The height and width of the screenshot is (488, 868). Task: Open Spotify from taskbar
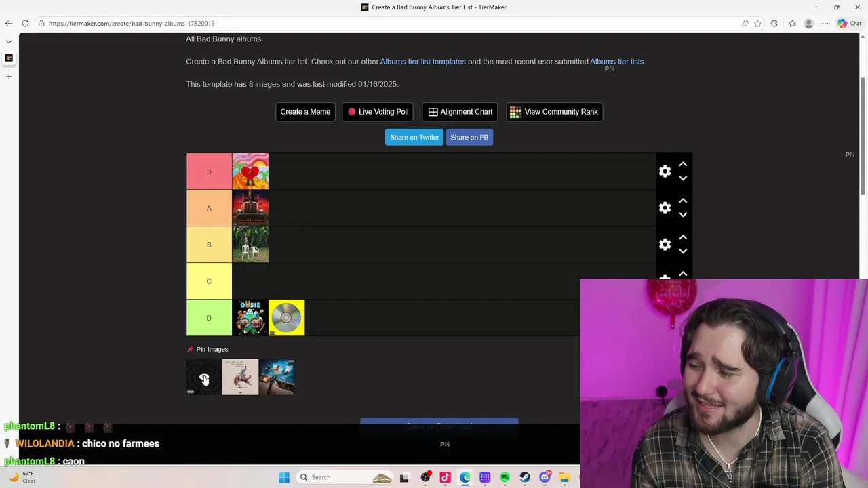[505, 477]
